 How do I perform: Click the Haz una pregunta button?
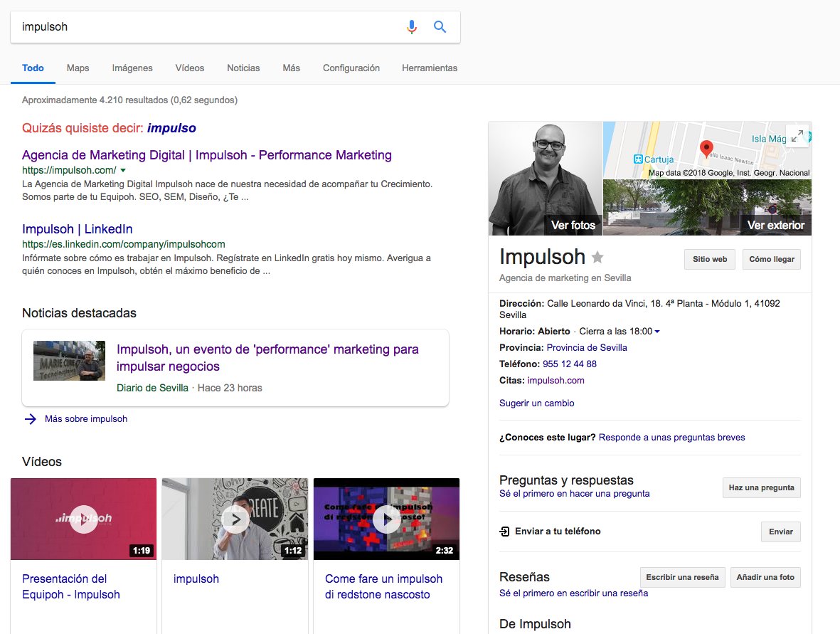(x=761, y=487)
